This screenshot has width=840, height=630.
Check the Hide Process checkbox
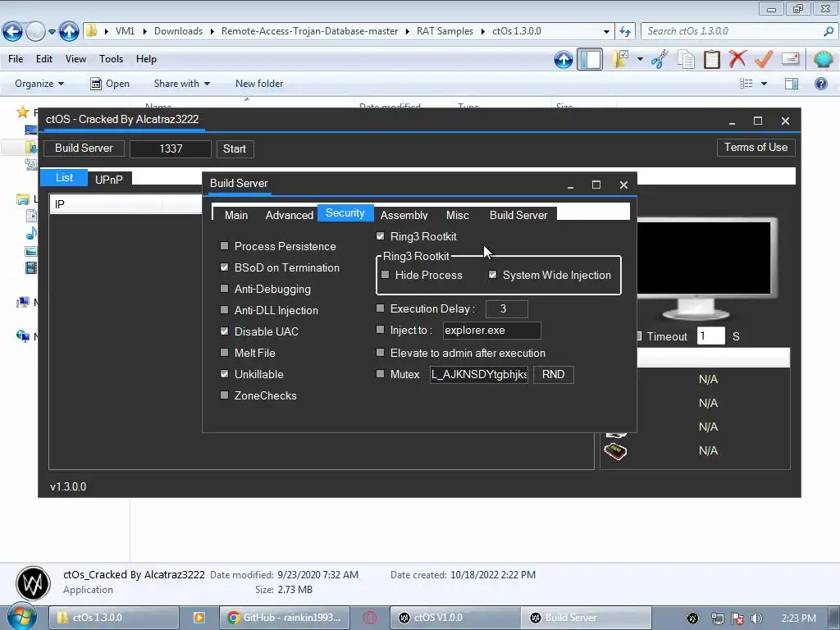pyautogui.click(x=386, y=275)
